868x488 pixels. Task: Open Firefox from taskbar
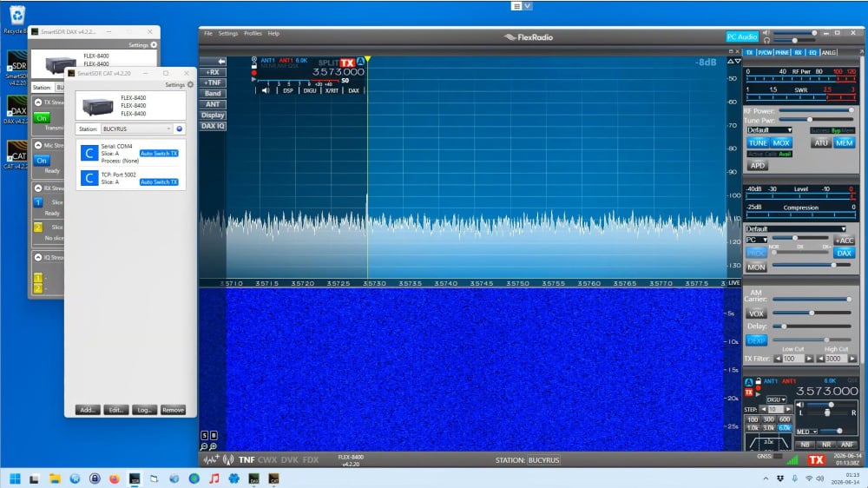pos(114,478)
